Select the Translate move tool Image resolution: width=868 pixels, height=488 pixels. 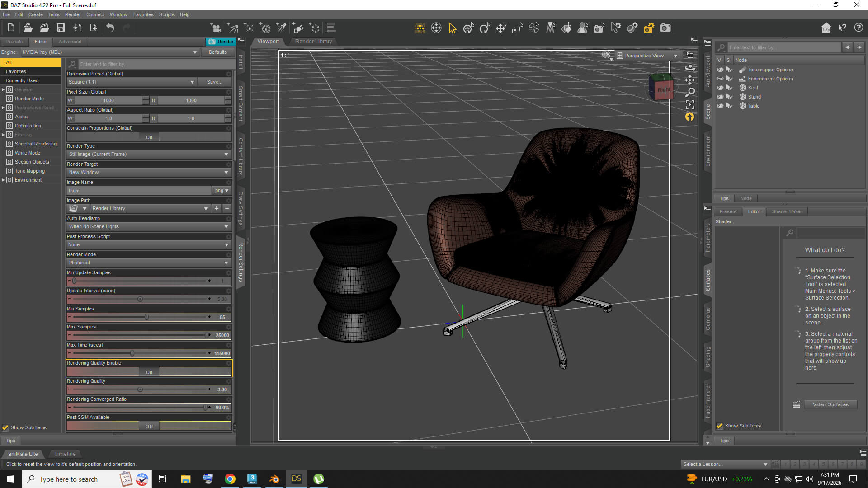point(501,28)
